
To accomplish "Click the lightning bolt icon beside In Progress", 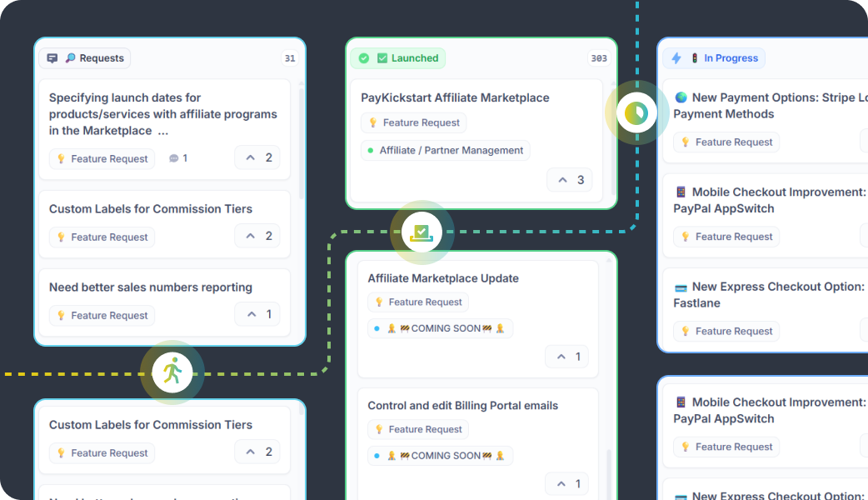I will click(676, 58).
